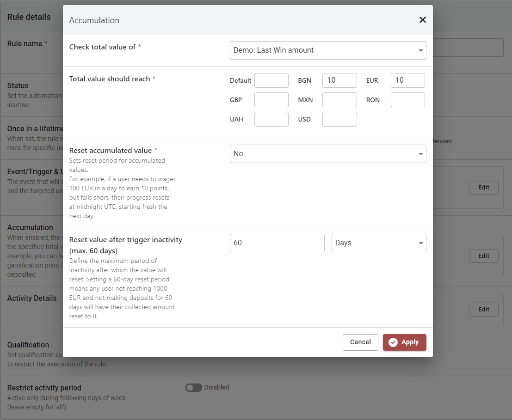
Task: Select the EUR amount input field
Action: pyautogui.click(x=407, y=80)
